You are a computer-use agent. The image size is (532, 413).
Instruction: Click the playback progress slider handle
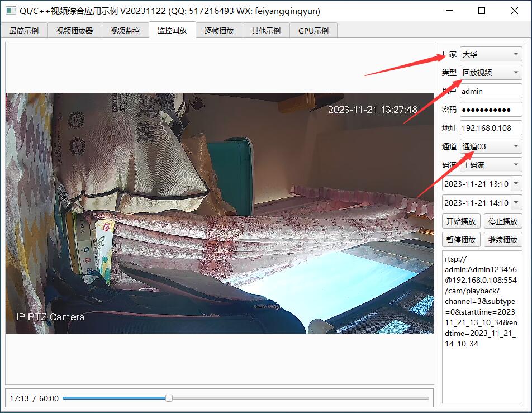169,398
